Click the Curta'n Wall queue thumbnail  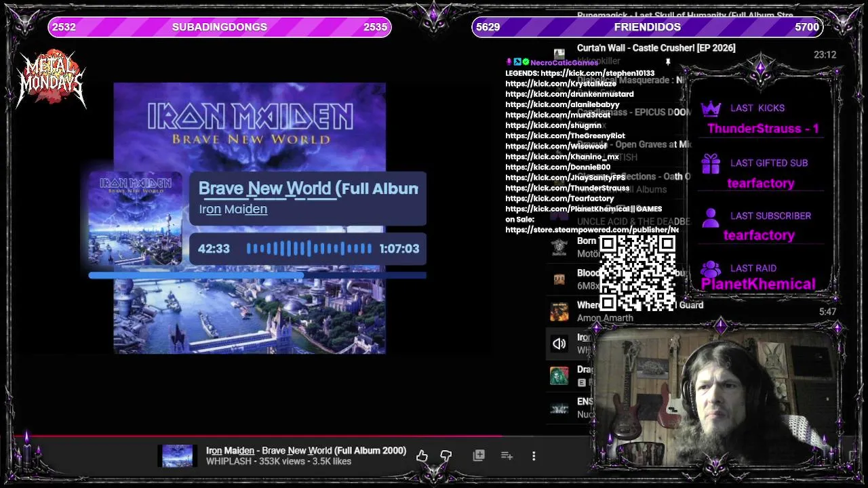[x=559, y=54]
